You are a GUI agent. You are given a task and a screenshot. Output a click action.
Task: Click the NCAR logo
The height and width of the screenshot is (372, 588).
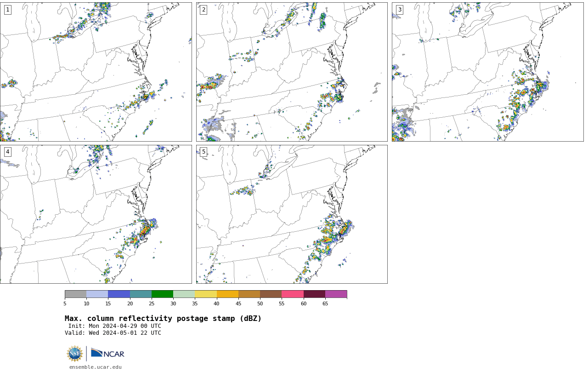click(107, 353)
